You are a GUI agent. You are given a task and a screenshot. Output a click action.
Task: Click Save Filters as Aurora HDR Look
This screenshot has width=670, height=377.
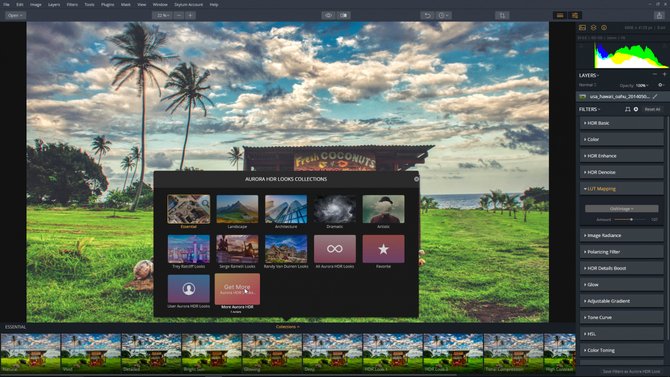coord(631,371)
